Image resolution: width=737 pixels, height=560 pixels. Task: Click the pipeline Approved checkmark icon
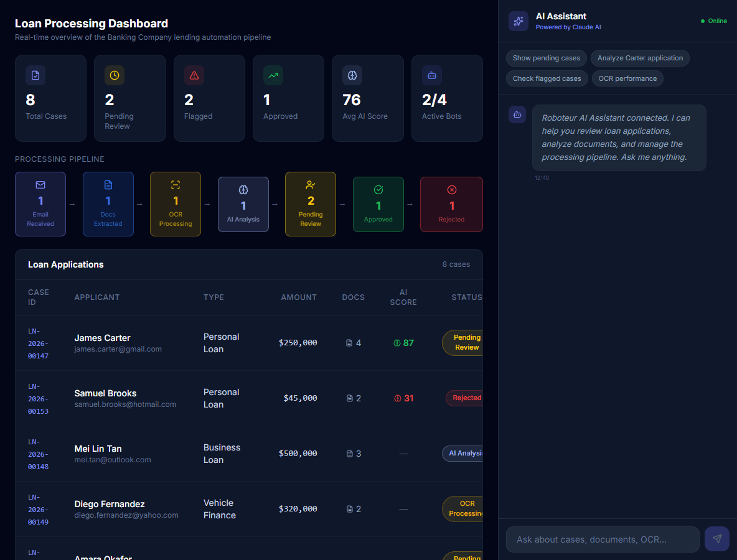[x=378, y=190]
